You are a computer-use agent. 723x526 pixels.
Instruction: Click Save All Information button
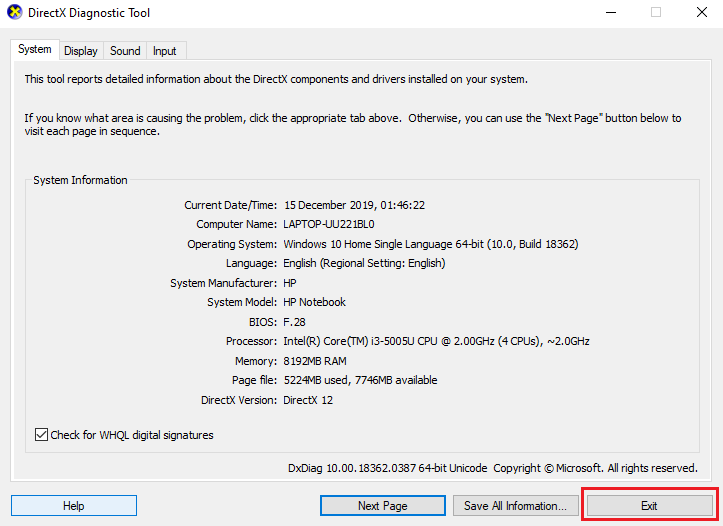516,506
